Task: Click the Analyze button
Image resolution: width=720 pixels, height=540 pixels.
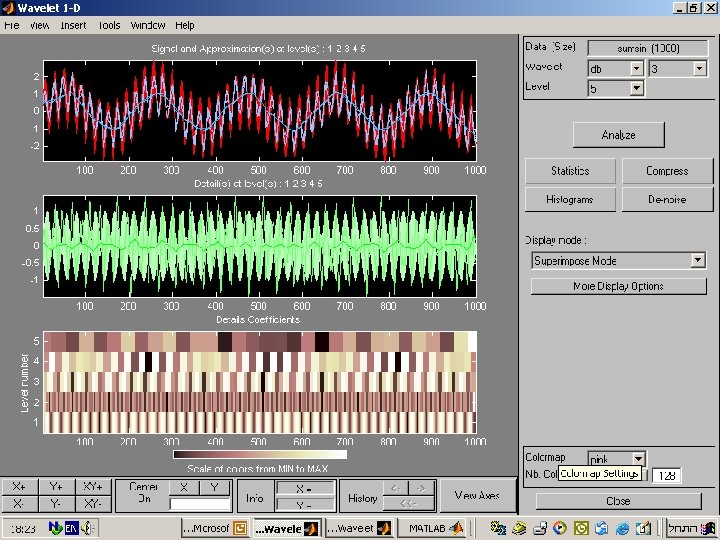Action: coord(618,135)
